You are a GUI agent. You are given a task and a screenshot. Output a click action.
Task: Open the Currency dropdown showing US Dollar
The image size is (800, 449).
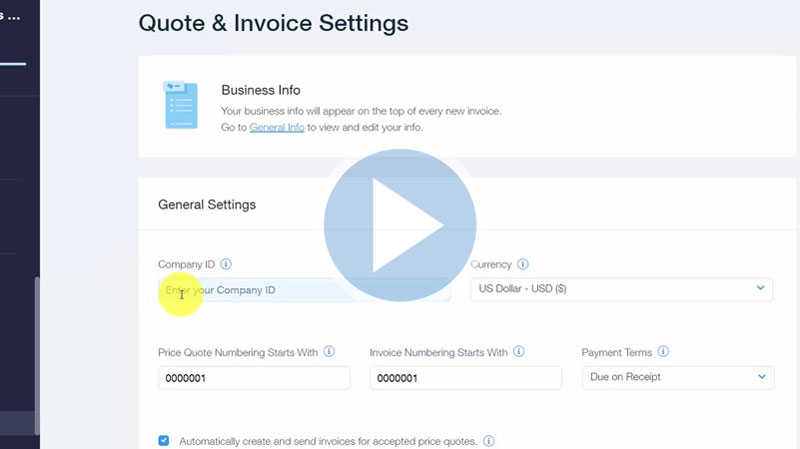[x=621, y=290]
